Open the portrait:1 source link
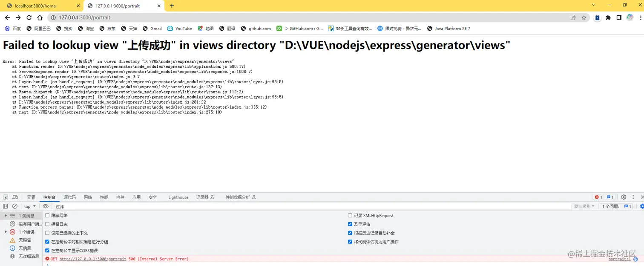The height and width of the screenshot is (266, 644). tap(619, 259)
